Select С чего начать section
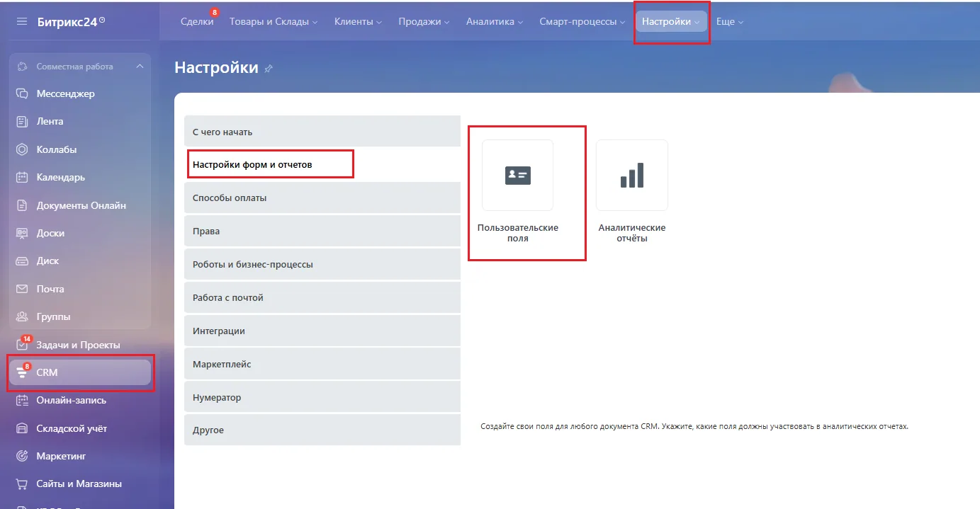Viewport: 980px width, 509px height. point(322,132)
